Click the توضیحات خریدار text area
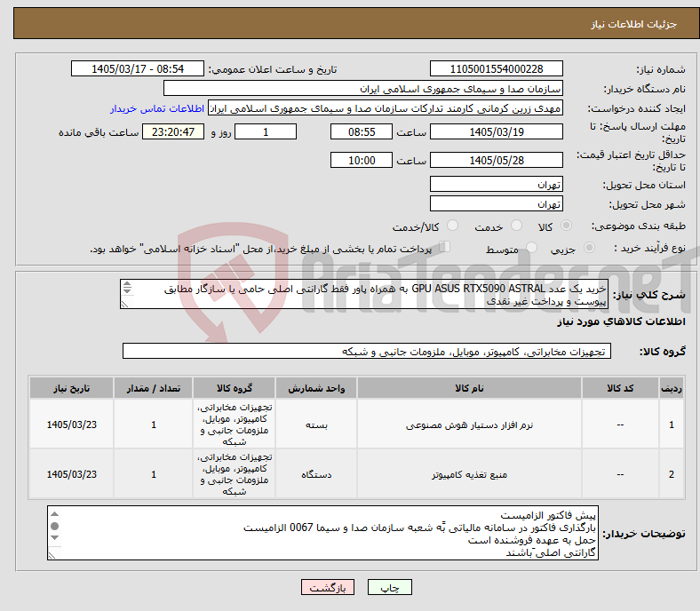 [322, 533]
